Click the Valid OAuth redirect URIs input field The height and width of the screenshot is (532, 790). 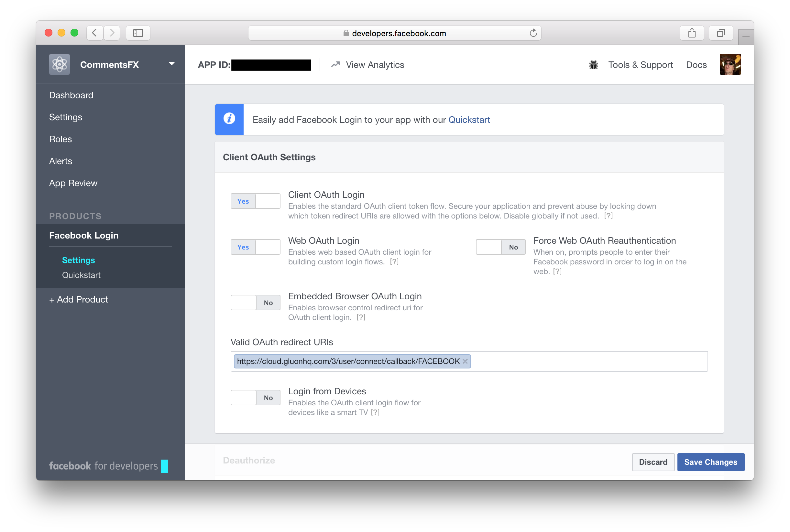[x=469, y=360]
